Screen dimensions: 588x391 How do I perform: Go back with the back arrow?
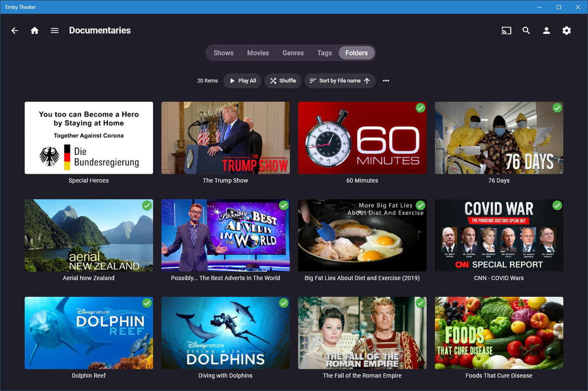(15, 31)
